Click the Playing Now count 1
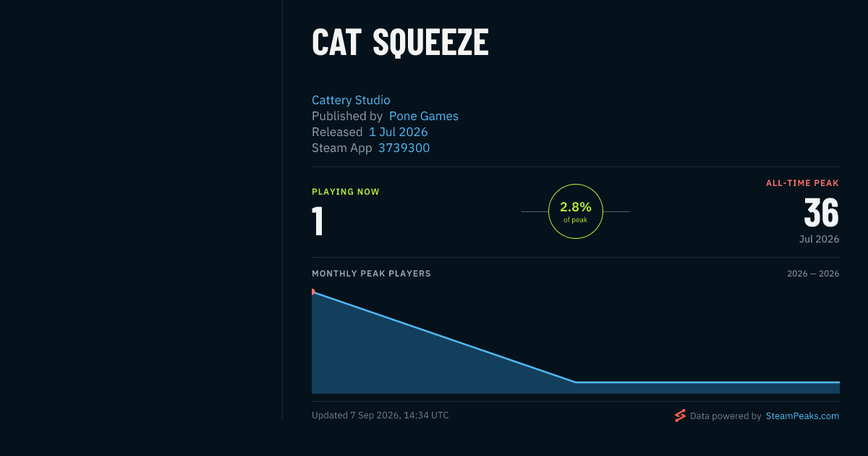Image resolution: width=868 pixels, height=456 pixels. pyautogui.click(x=318, y=221)
